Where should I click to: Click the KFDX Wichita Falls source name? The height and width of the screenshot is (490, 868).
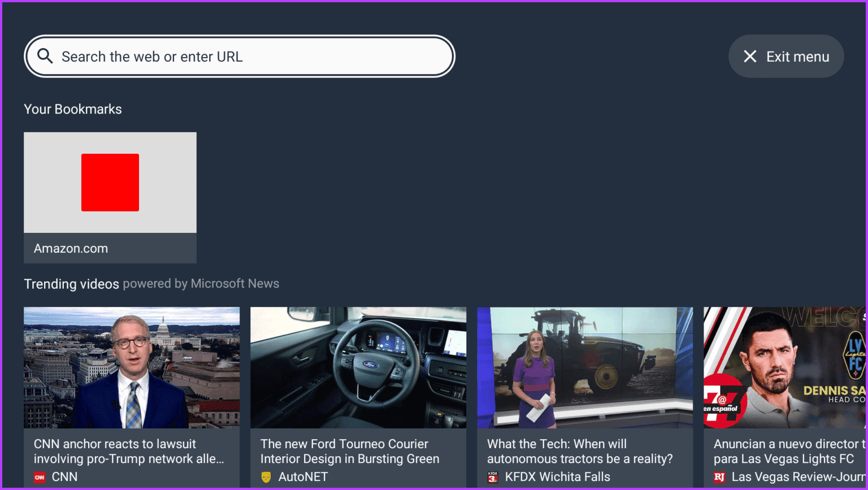coord(557,477)
